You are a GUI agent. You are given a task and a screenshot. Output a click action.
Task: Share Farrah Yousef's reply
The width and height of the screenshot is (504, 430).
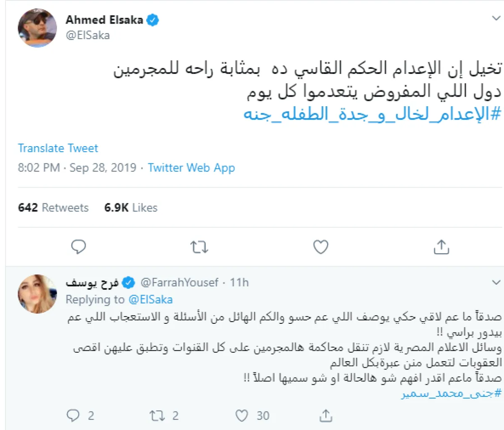(x=325, y=416)
